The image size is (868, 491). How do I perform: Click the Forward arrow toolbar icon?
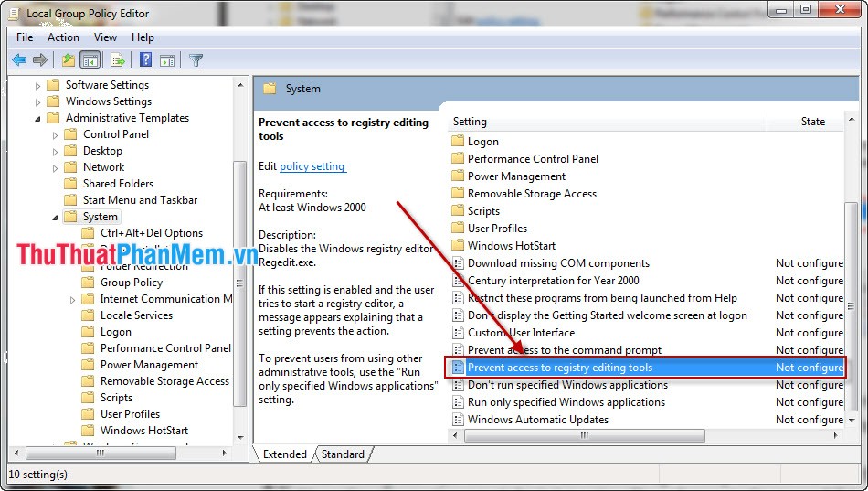[40, 59]
